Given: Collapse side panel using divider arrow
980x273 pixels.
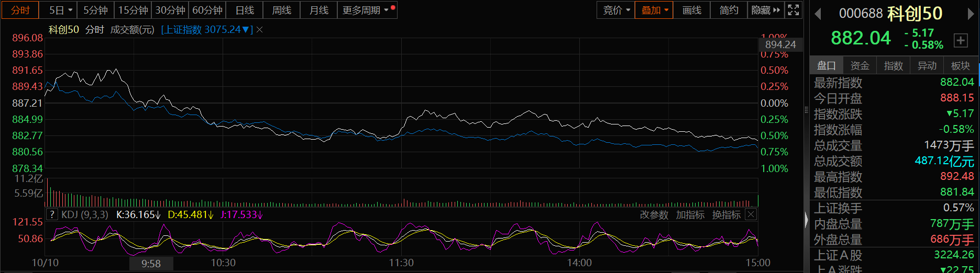Looking at the screenshot, I should pos(807,220).
